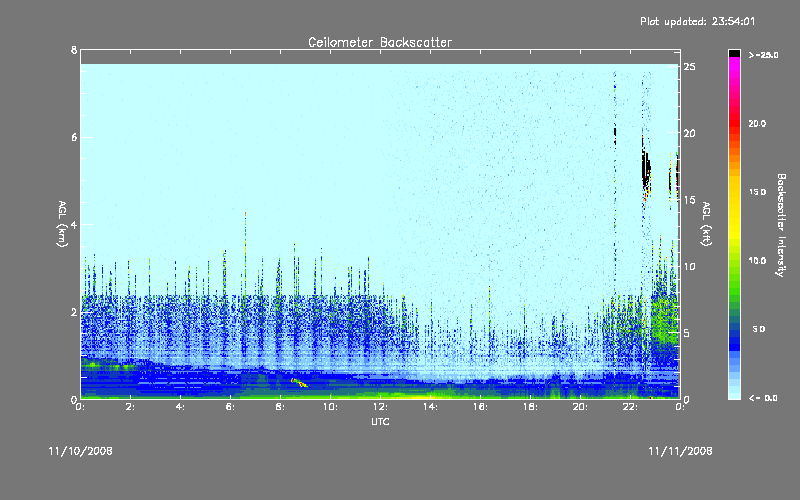
Task: Select the "22:" UTC hour tick
Action: 630,407
